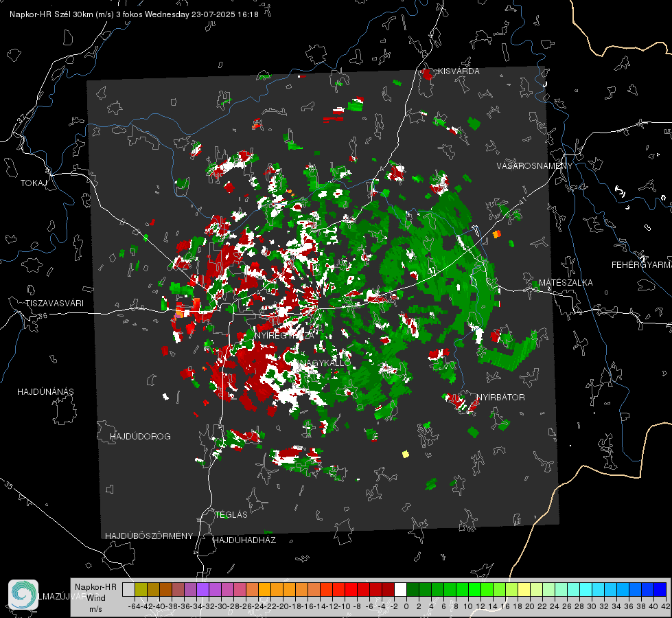This screenshot has height=618, width=672.
Task: Click the TOKAJ city label
Action: point(34,183)
